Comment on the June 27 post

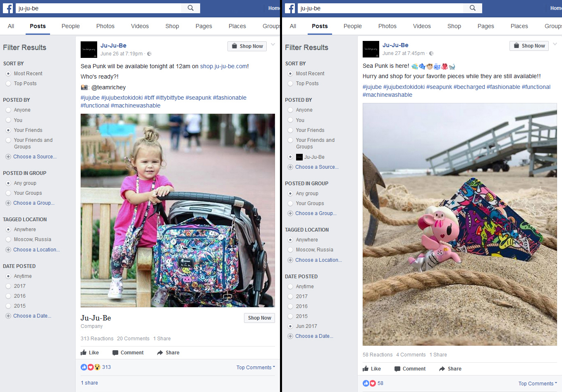(x=410, y=369)
